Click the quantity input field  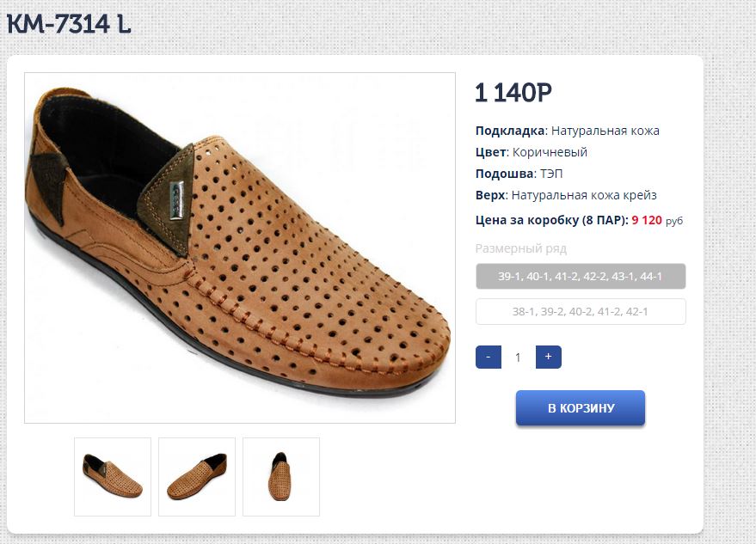pos(518,358)
